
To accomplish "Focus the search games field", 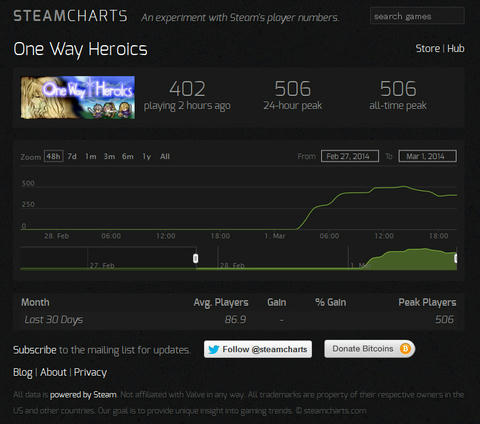I will (417, 16).
